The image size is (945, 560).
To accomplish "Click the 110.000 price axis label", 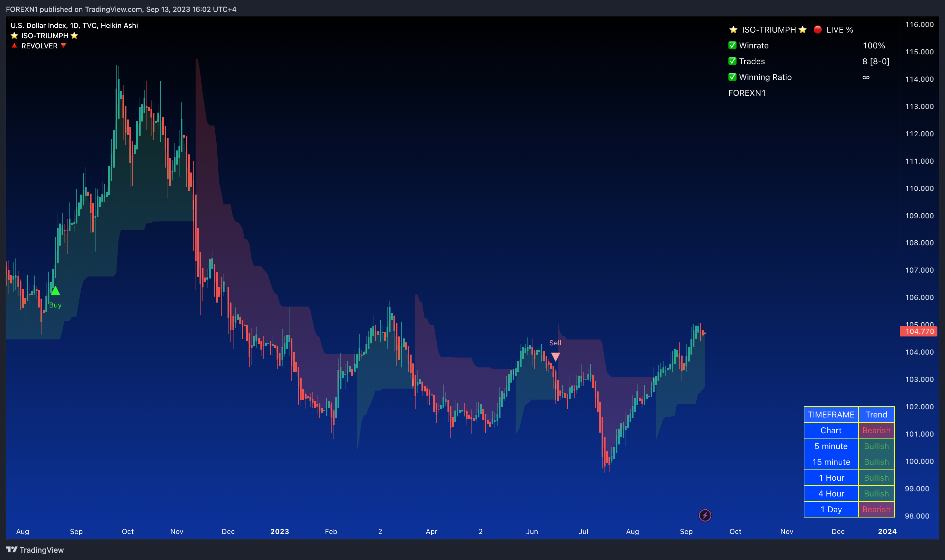I will [919, 188].
